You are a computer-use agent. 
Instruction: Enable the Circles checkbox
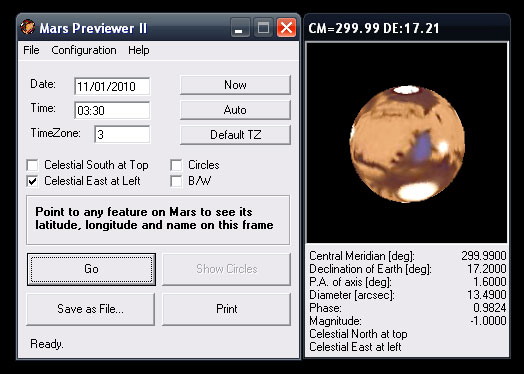tap(176, 165)
